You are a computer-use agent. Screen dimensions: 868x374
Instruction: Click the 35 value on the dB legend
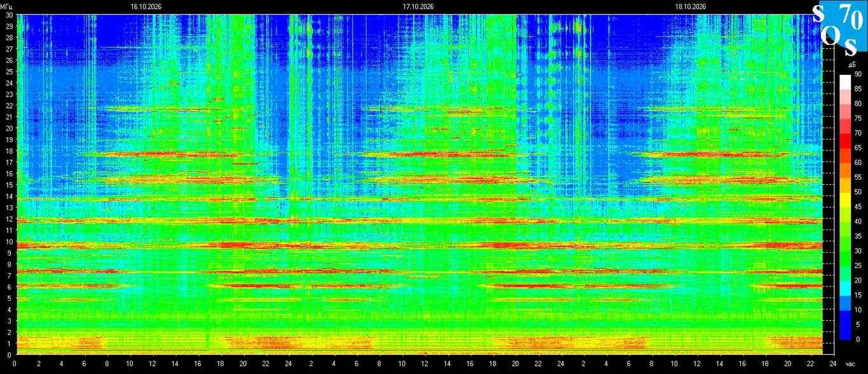coord(858,236)
